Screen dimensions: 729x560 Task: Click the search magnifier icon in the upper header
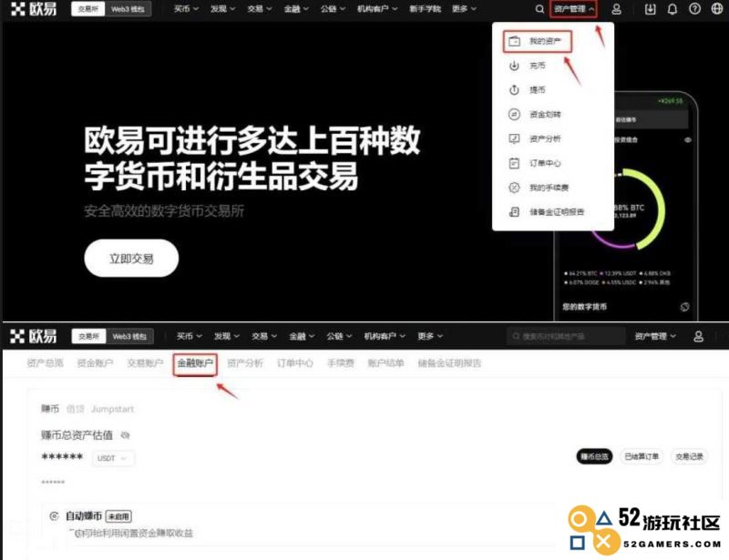pyautogui.click(x=539, y=9)
